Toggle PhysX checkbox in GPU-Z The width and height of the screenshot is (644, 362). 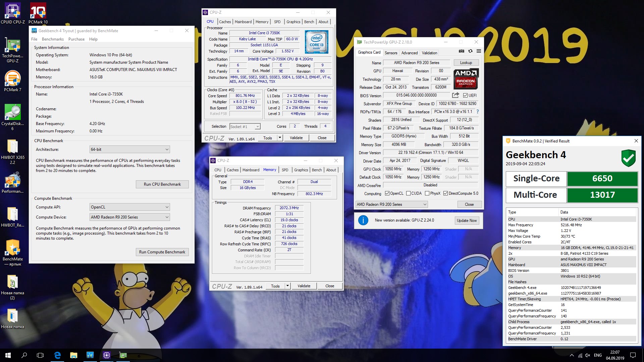427,193
